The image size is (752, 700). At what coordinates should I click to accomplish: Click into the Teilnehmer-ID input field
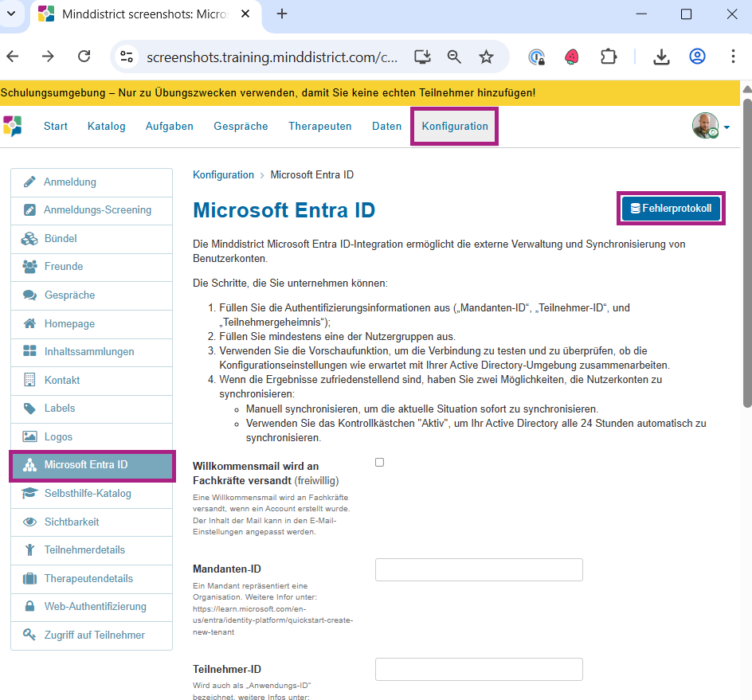coord(479,669)
